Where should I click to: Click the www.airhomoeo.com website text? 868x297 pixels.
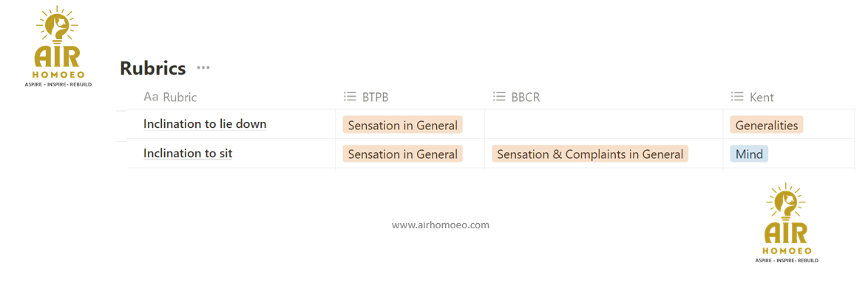pos(440,225)
